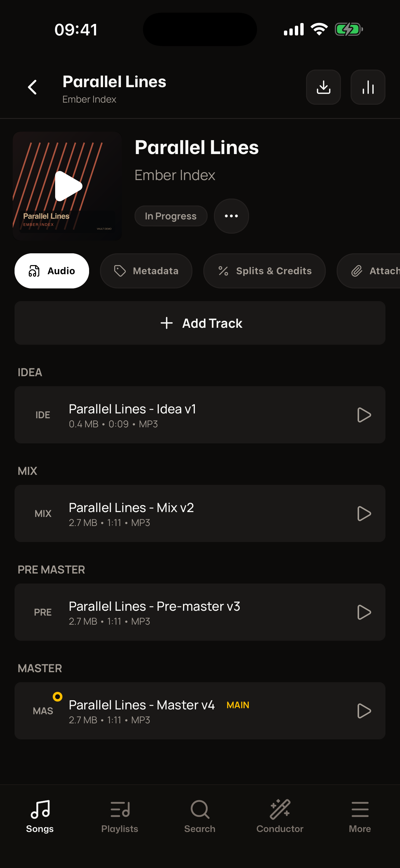Switch to the Metadata tab
The image size is (400, 868).
coord(146,271)
